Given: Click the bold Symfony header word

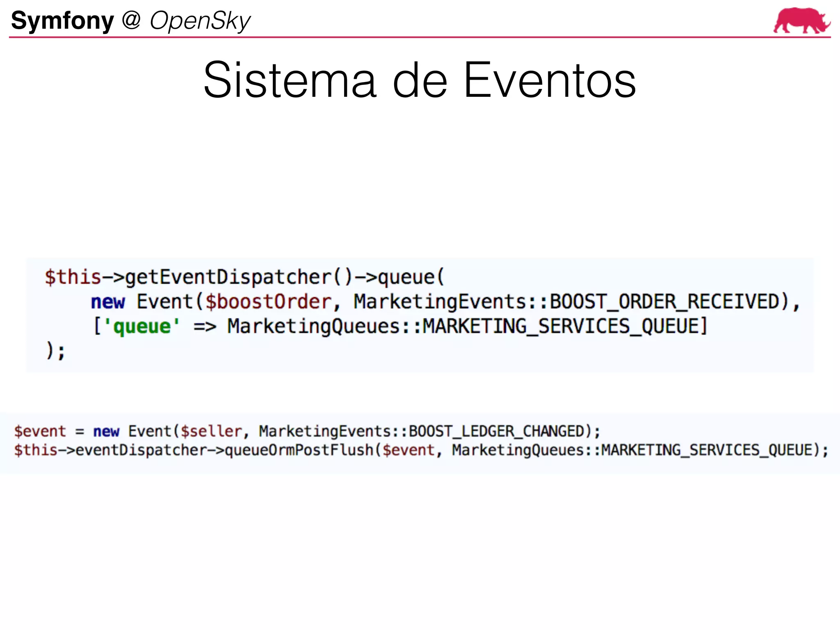Looking at the screenshot, I should tap(62, 21).
